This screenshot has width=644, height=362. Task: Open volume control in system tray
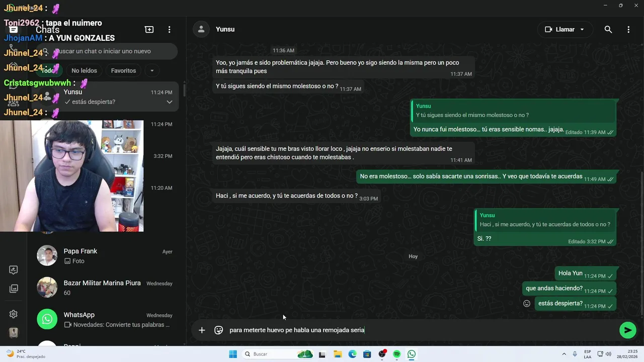coord(607,354)
